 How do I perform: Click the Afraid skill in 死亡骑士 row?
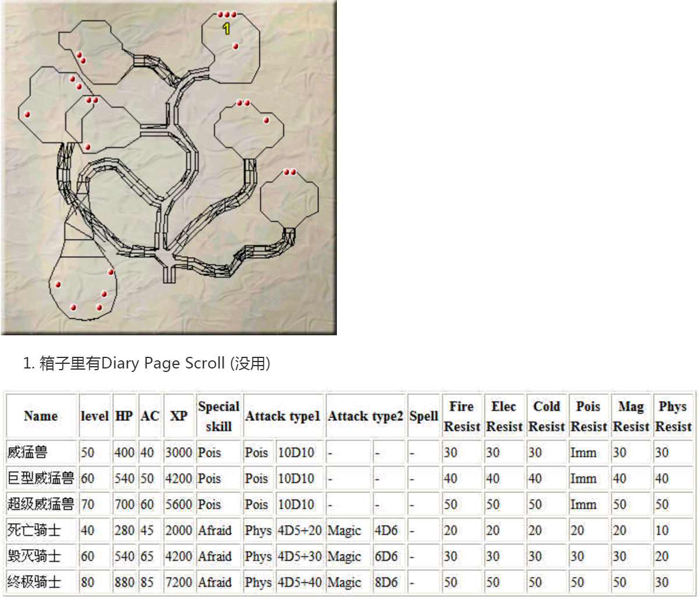[x=218, y=530]
